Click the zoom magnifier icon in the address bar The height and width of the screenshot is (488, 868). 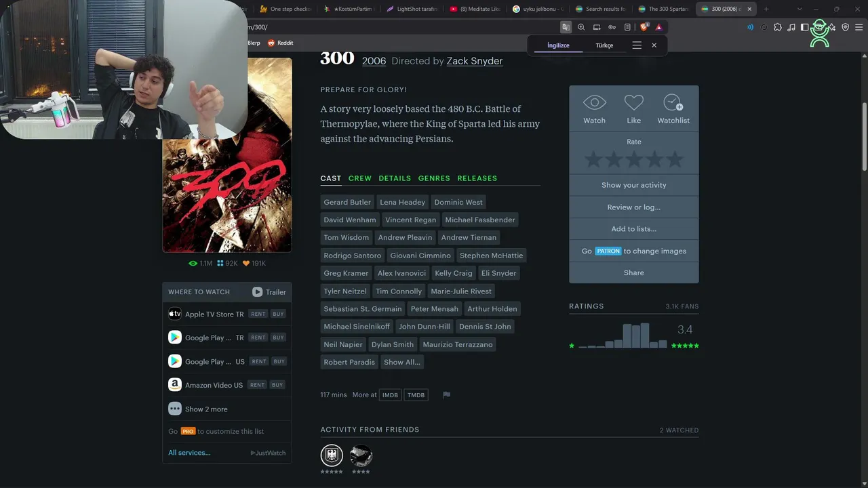581,27
